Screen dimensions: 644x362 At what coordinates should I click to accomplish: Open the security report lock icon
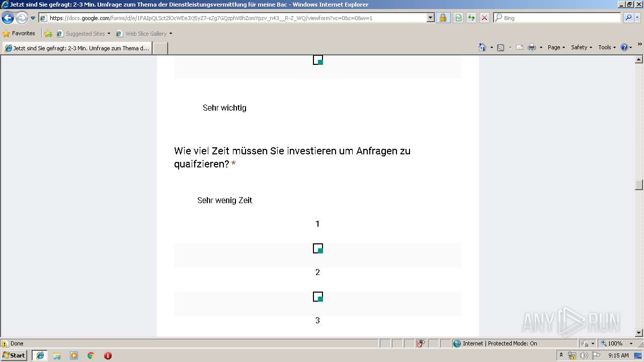tap(443, 18)
